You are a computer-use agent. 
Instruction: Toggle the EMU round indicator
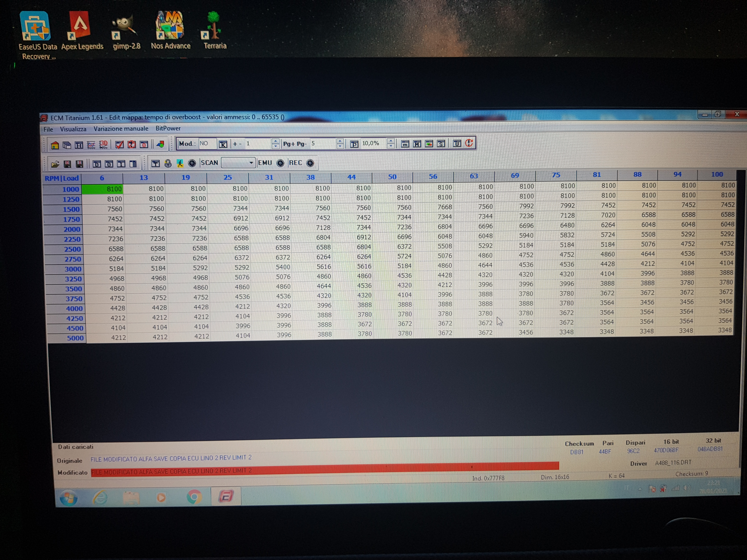280,163
